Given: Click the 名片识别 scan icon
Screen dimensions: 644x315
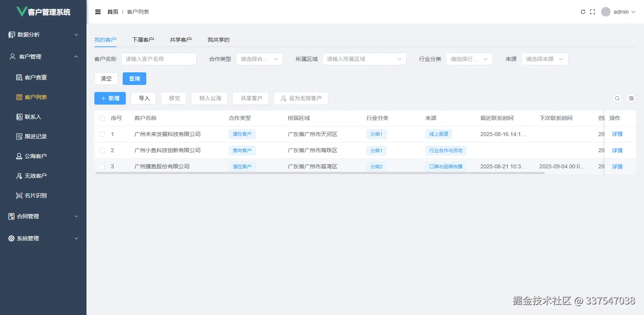Looking at the screenshot, I should tap(19, 195).
